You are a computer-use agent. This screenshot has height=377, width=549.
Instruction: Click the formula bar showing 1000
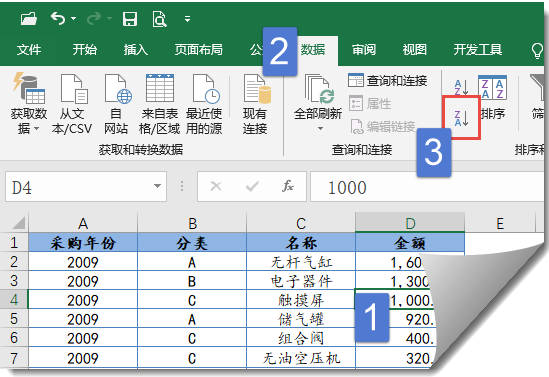[427, 187]
